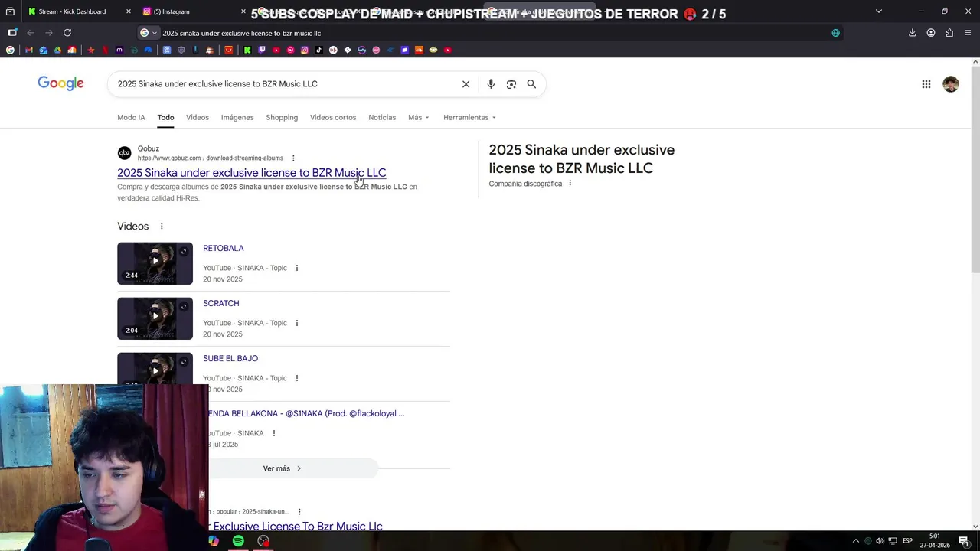980x551 pixels.
Task: Show hidden system tray icons
Action: 856,541
